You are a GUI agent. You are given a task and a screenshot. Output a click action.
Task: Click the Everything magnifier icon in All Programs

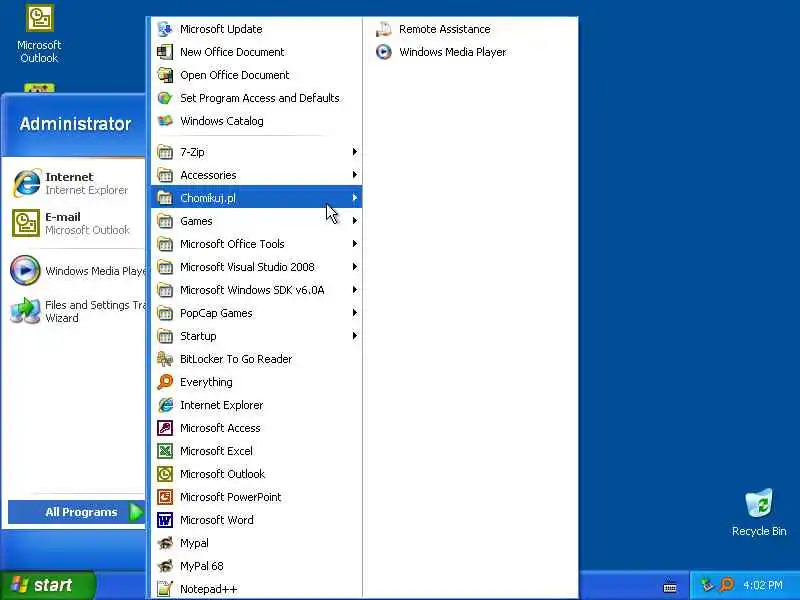[x=165, y=382]
